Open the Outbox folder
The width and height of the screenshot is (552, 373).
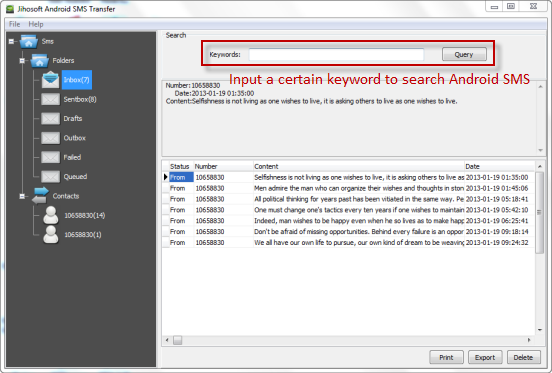[75, 138]
